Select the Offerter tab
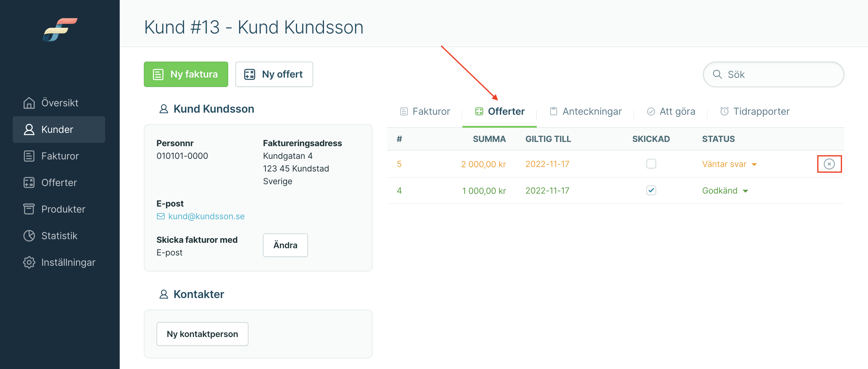This screenshot has height=369, width=868. [499, 111]
